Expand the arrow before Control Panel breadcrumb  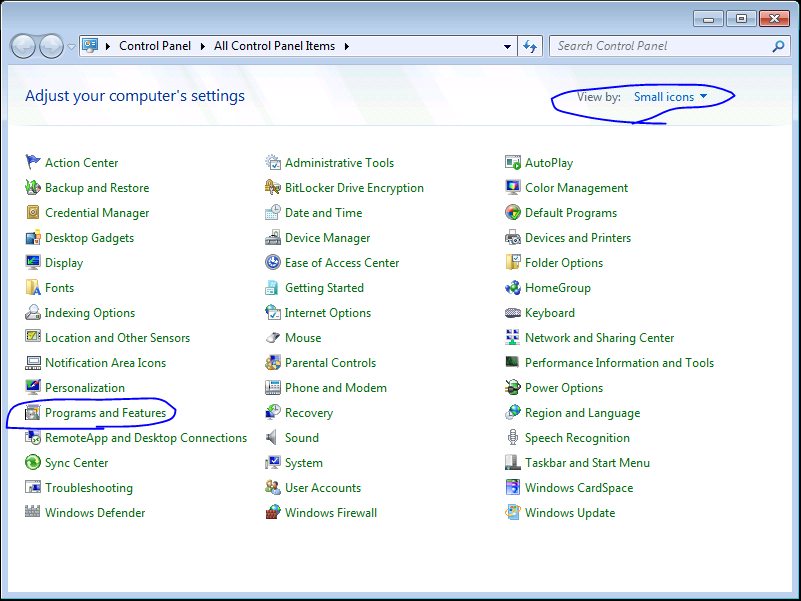click(x=108, y=47)
